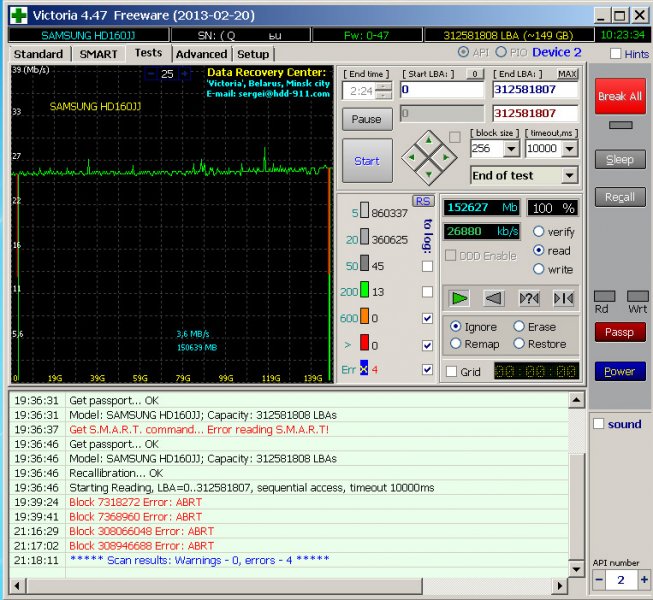Open the block size dropdown
This screenshot has width=653, height=600.
point(511,149)
